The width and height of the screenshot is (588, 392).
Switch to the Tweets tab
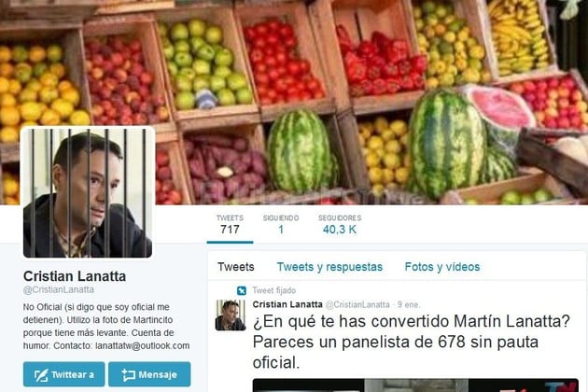[x=236, y=267]
